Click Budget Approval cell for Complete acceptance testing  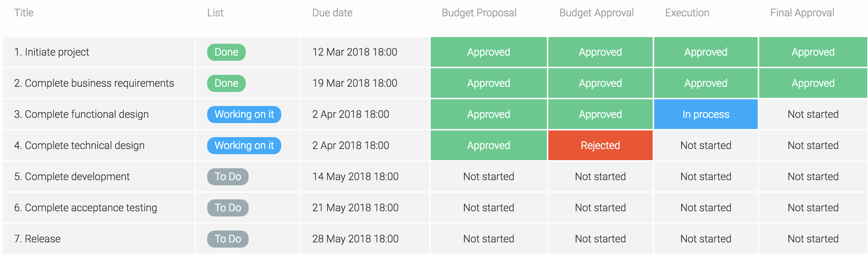(600, 208)
